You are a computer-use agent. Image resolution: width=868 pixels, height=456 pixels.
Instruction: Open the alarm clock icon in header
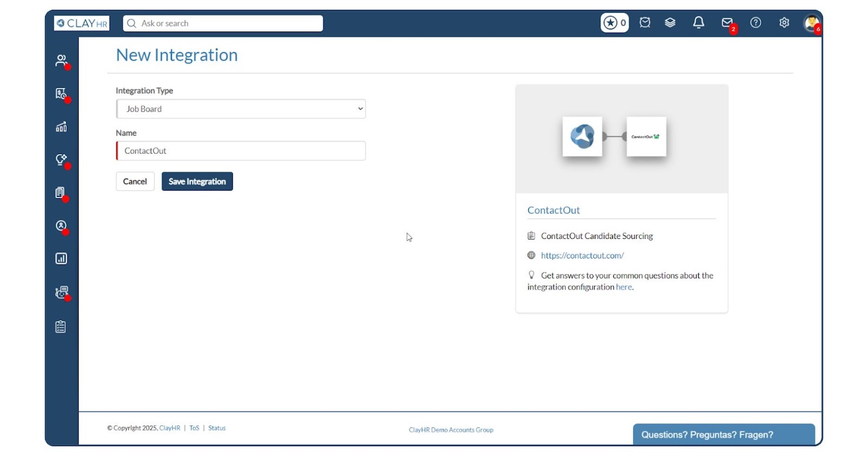pos(644,22)
